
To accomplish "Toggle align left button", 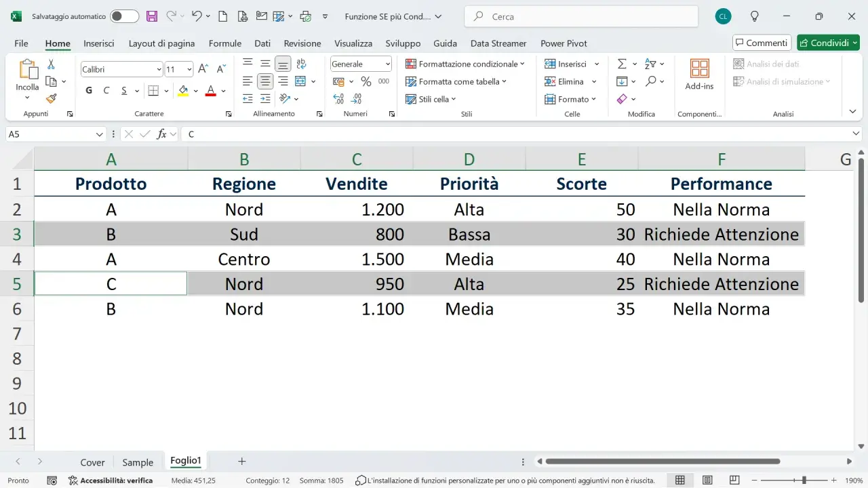I will (248, 81).
